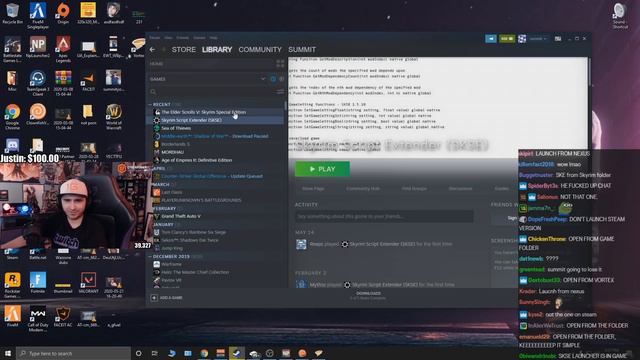Open the Recycle Bin desktop icon
Screen dimensions: 640x360
pos(12,12)
